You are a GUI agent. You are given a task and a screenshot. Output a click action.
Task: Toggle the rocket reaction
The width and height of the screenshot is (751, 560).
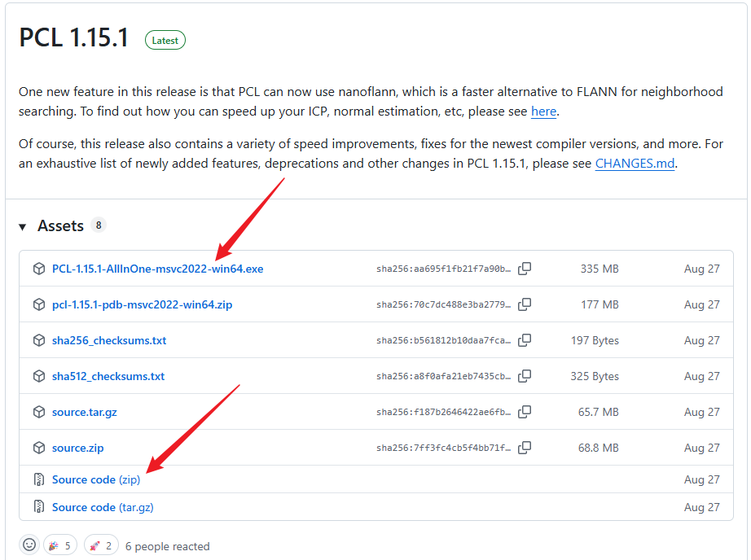tap(101, 545)
